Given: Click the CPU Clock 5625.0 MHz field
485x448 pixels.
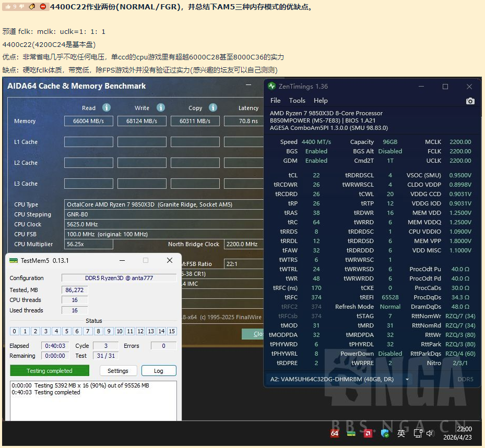Looking at the screenshot, I should 164,224.
